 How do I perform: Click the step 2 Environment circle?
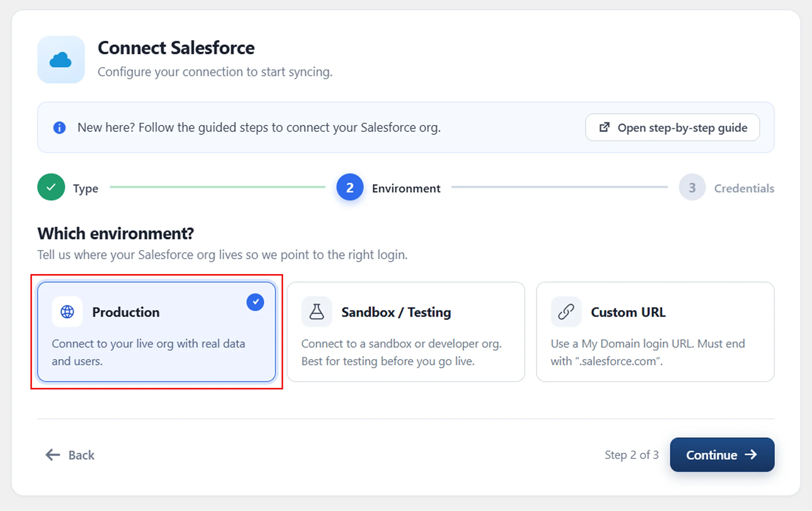(350, 187)
